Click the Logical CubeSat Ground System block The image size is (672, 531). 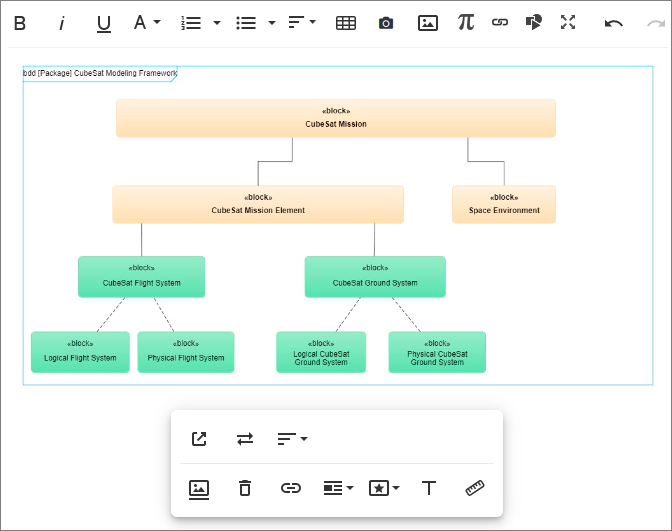(321, 352)
